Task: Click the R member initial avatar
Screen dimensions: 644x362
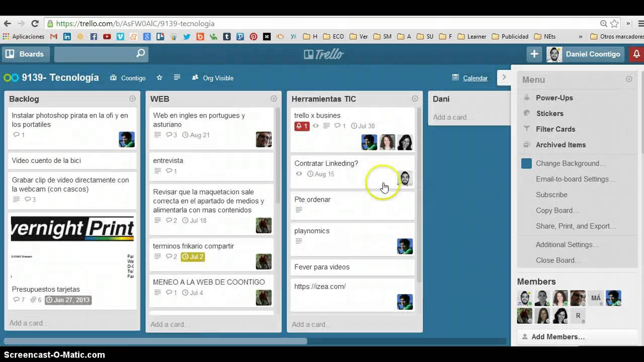Action: 578,316
